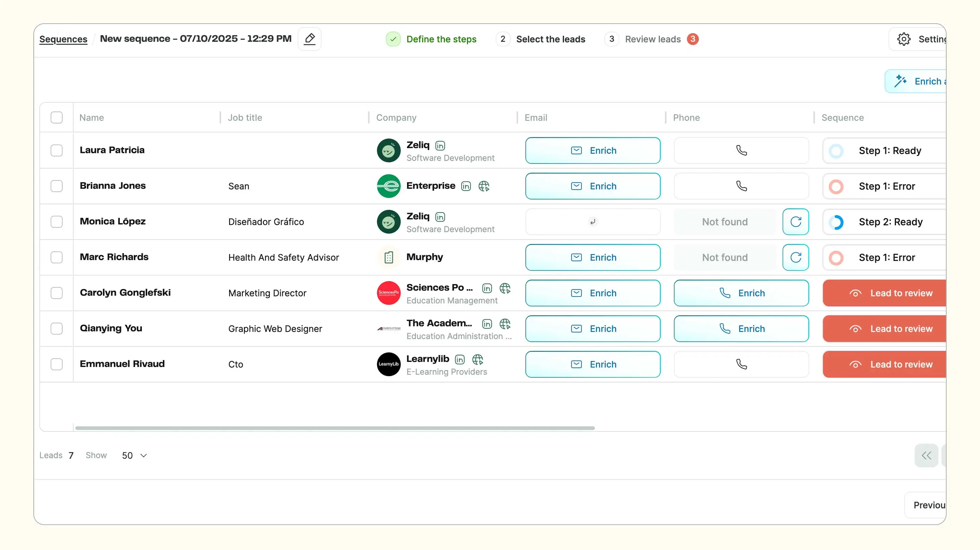Click refresh phone icon for Marc Richards
The height and width of the screenshot is (550, 980).
tap(795, 257)
